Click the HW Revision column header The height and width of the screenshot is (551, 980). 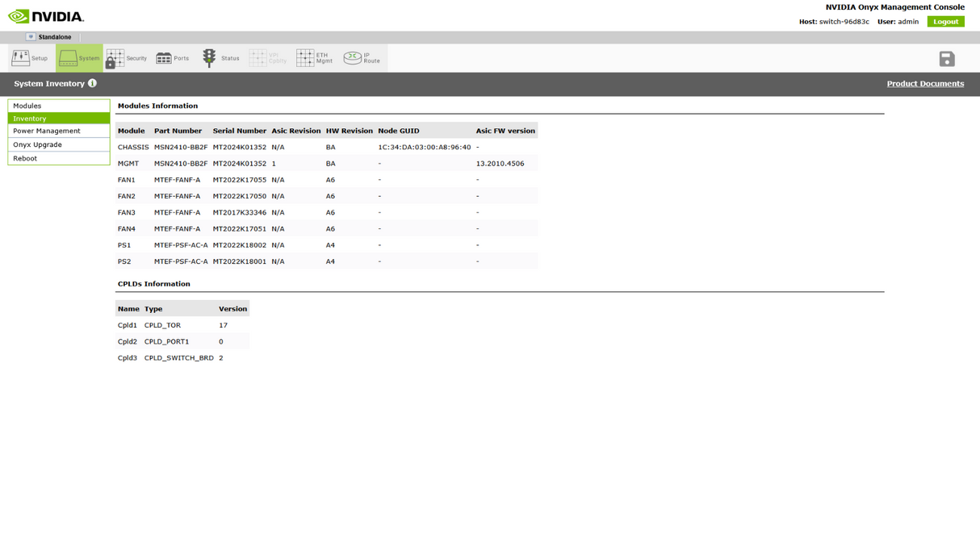coord(350,131)
